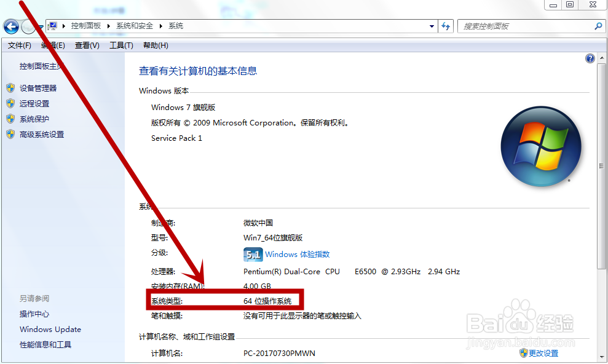Minimize the window
This screenshot has height=364, width=608.
553,5
